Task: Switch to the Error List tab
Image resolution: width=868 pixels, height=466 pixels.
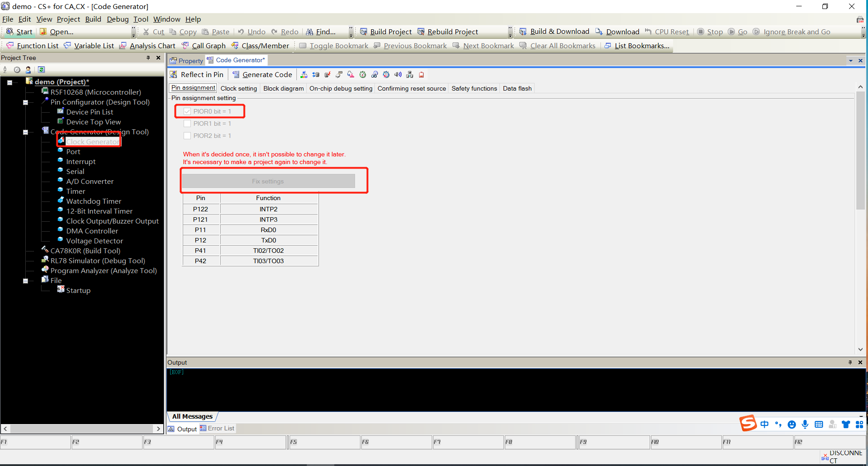Action: 217,428
